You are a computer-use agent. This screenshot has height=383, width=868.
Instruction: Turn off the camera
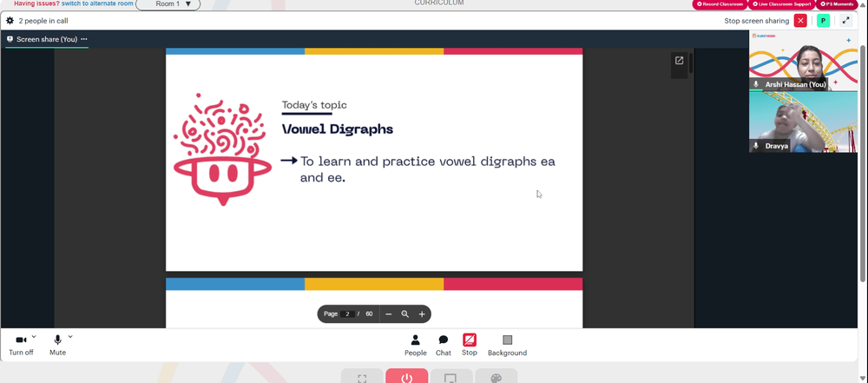pos(21,346)
